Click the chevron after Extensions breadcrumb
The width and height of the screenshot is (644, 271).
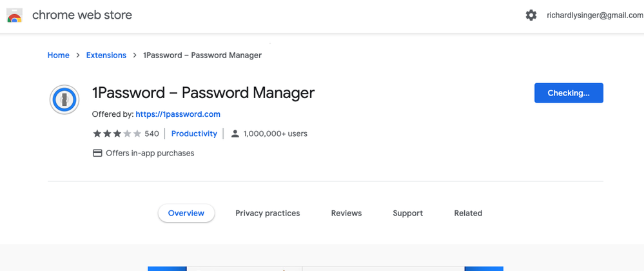pos(135,55)
